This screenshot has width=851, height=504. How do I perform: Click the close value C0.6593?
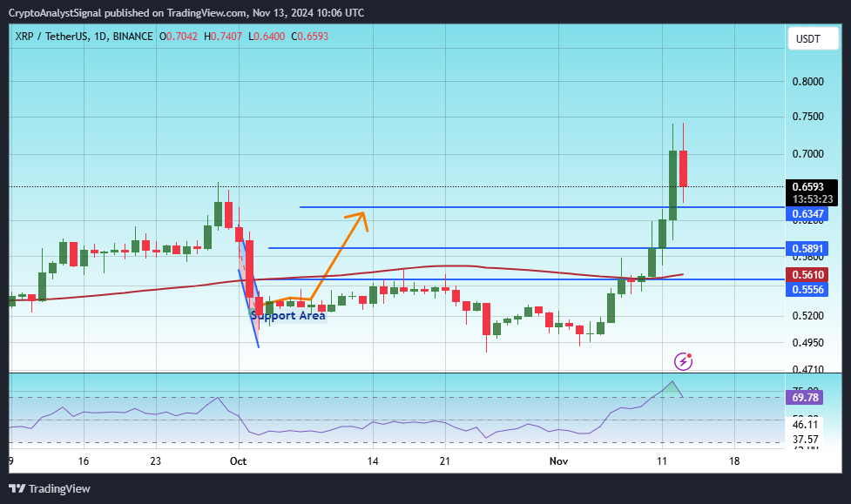310,37
